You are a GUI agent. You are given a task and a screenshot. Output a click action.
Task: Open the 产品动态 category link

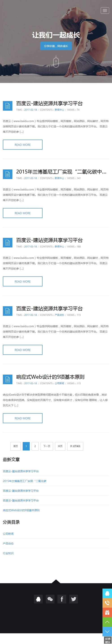pos(8,543)
